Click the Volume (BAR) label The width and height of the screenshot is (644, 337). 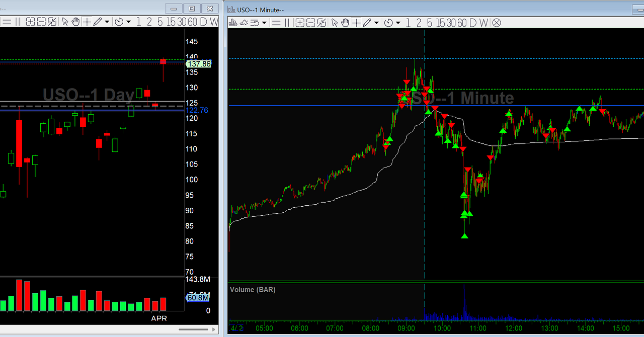(x=253, y=290)
